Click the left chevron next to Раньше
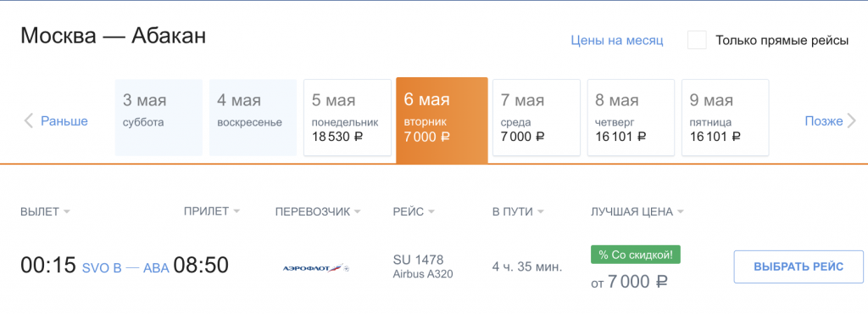The width and height of the screenshot is (868, 314). point(29,121)
